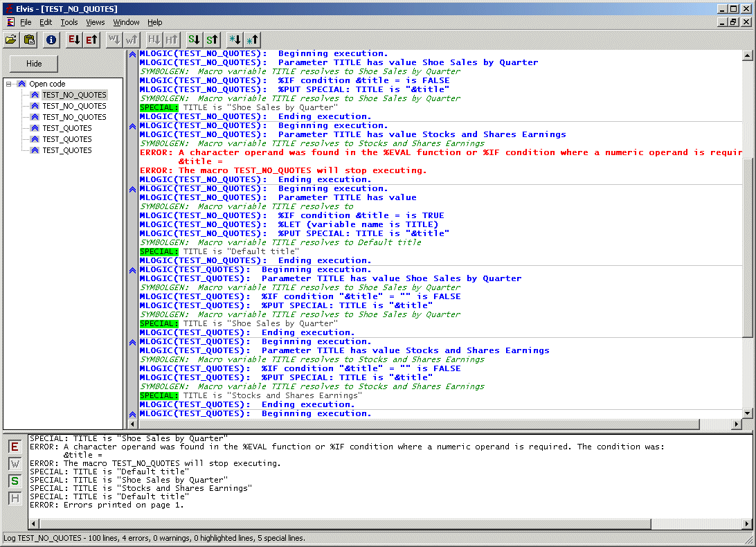Select the first TEST_QUOTES tree item
This screenshot has width=756, height=547.
pos(67,128)
